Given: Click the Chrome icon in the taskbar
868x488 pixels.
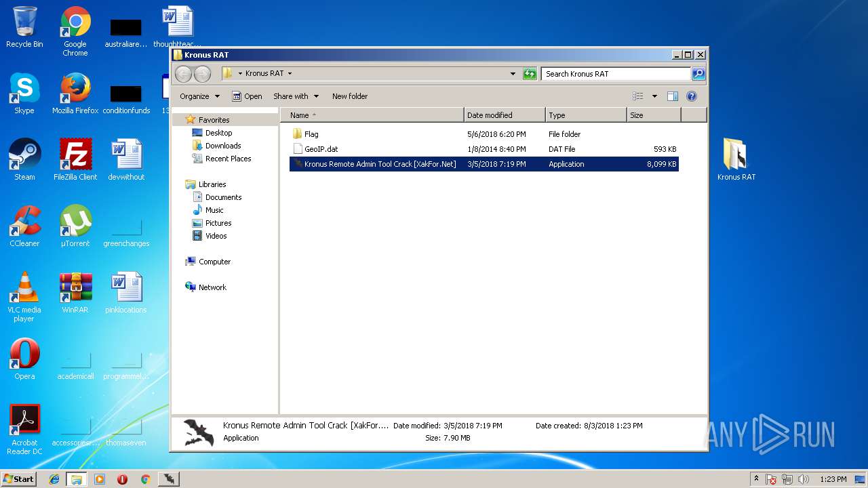Looking at the screenshot, I should pos(145,479).
